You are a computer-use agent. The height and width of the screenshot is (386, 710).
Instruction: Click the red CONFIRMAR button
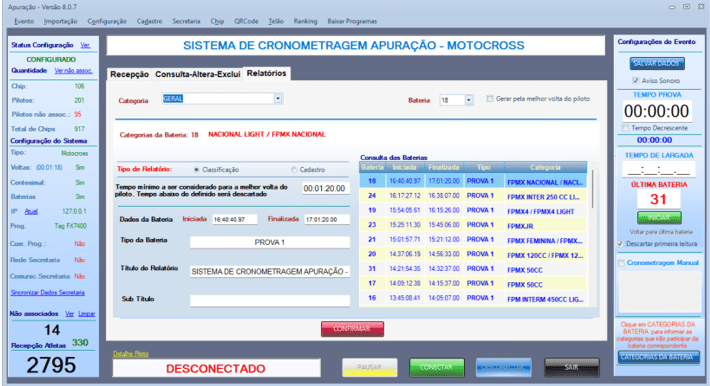point(352,329)
